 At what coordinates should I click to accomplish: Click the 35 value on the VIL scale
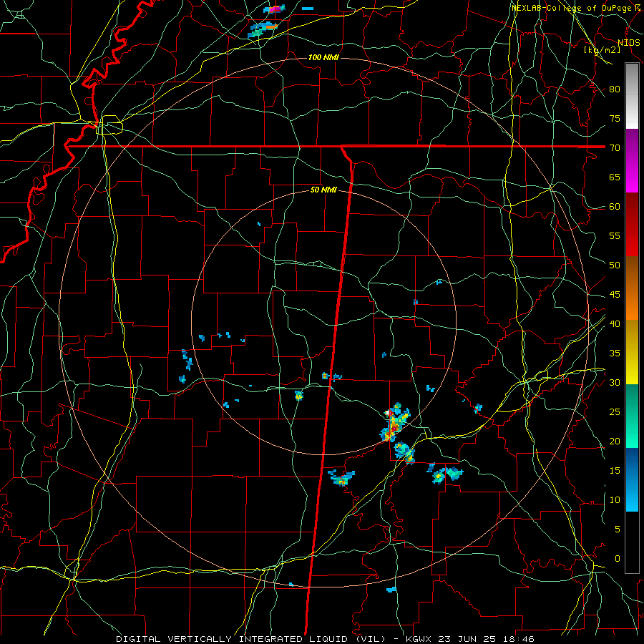[x=615, y=353]
